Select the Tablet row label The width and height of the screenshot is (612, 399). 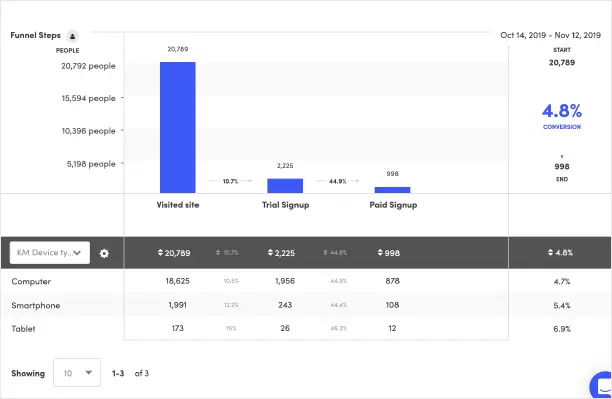click(23, 329)
